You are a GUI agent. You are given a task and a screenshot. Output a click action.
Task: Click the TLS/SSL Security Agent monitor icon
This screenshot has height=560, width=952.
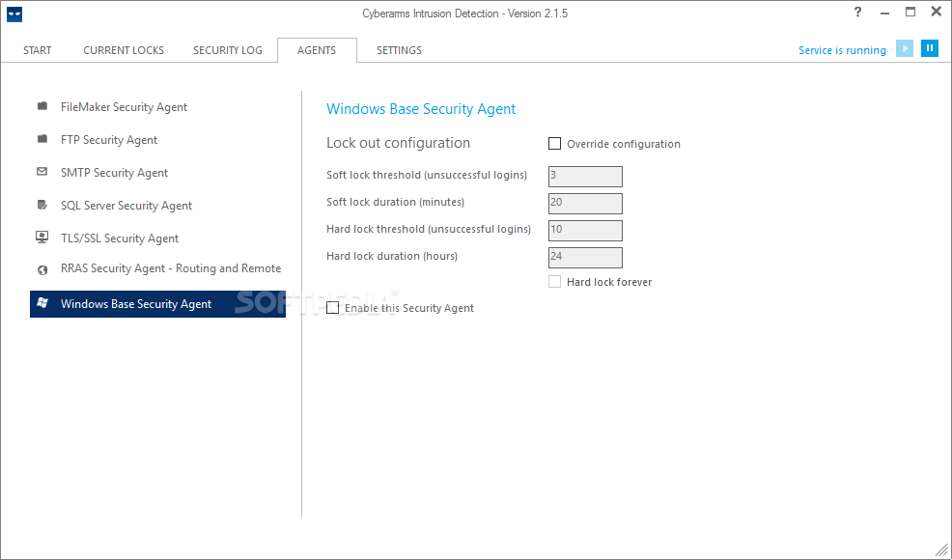point(42,237)
